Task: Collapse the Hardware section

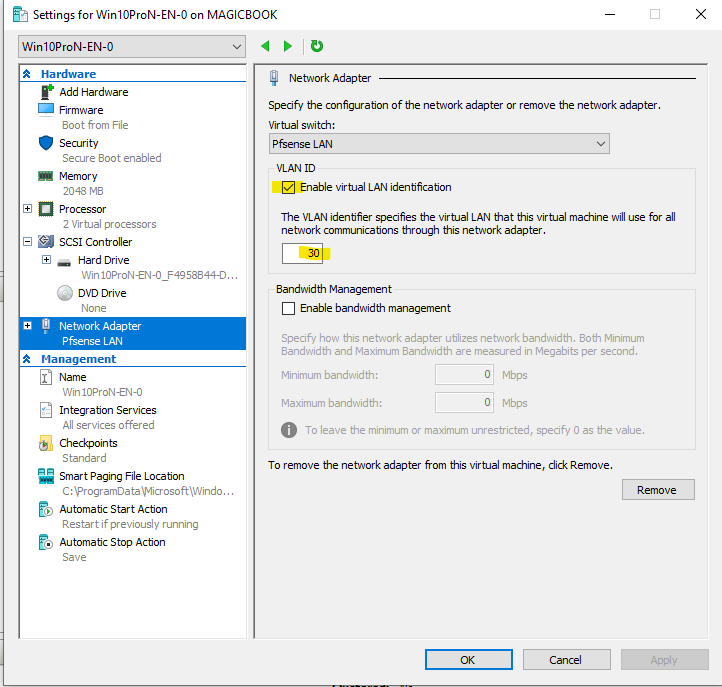Action: pyautogui.click(x=27, y=74)
